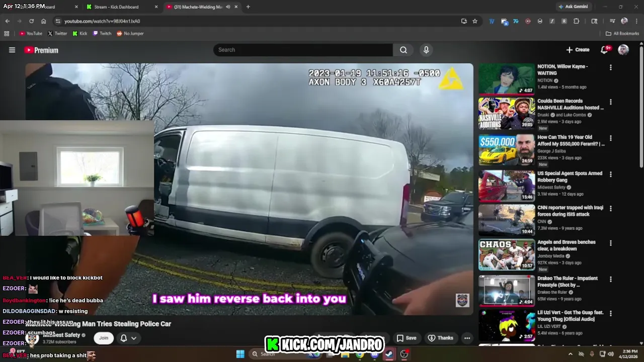Image resolution: width=644 pixels, height=362 pixels.
Task: Open options for NOTION Willow Kayne WAITING video
Action: click(x=611, y=67)
